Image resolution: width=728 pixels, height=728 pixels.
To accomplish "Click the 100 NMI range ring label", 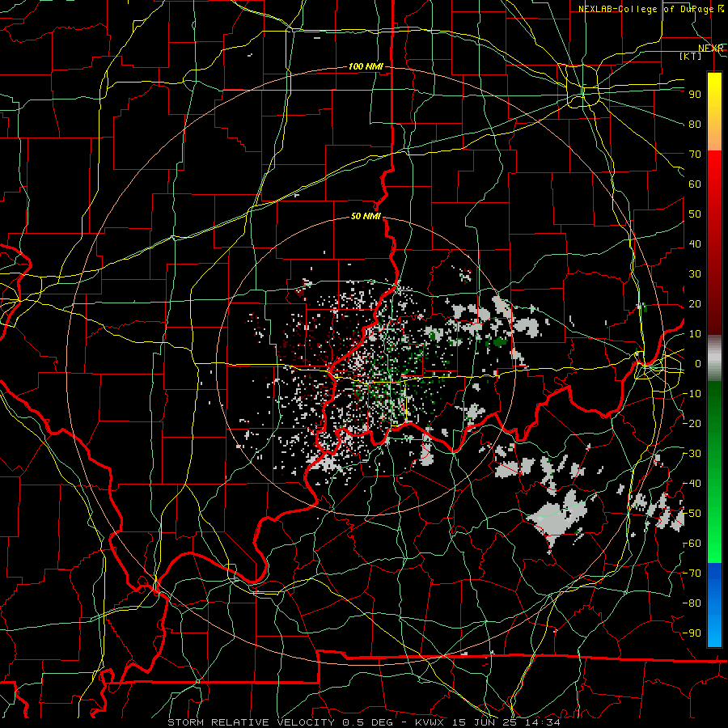I will tap(366, 67).
